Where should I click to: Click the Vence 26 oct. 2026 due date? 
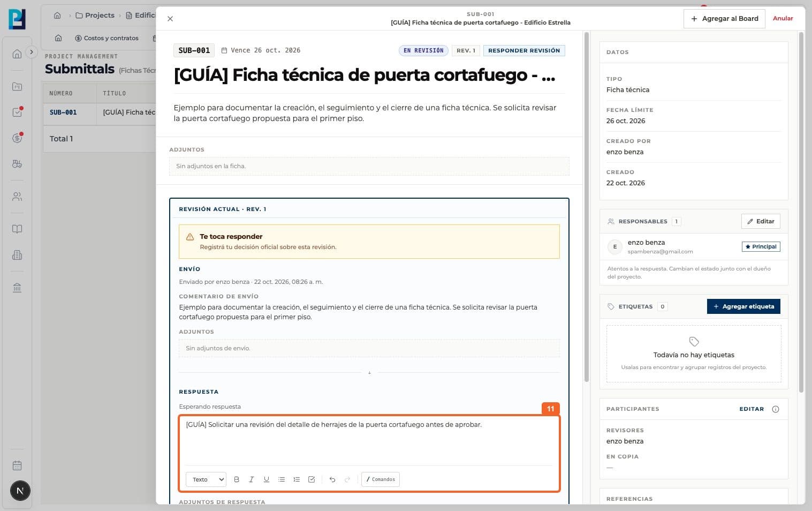tap(261, 50)
